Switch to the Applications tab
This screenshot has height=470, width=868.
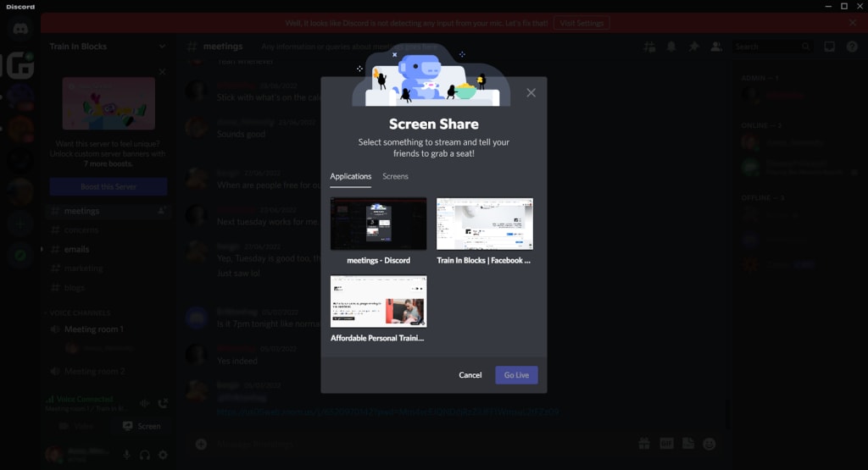[350, 176]
